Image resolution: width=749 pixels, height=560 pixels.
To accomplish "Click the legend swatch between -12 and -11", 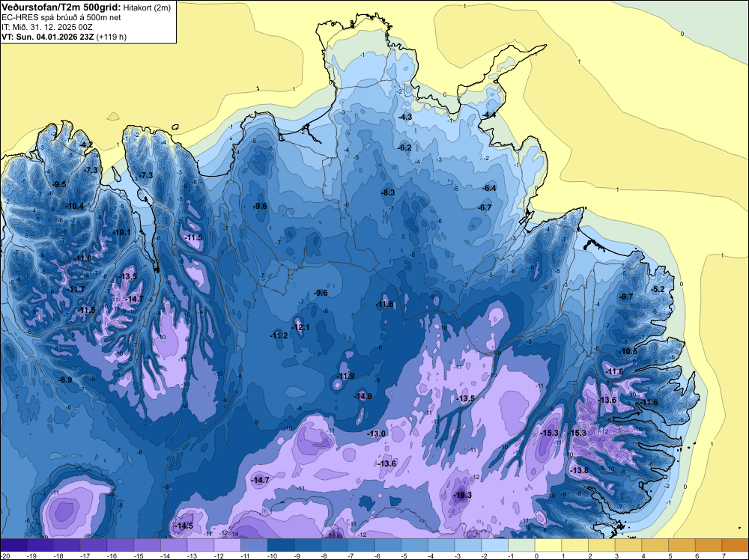I will (228, 545).
